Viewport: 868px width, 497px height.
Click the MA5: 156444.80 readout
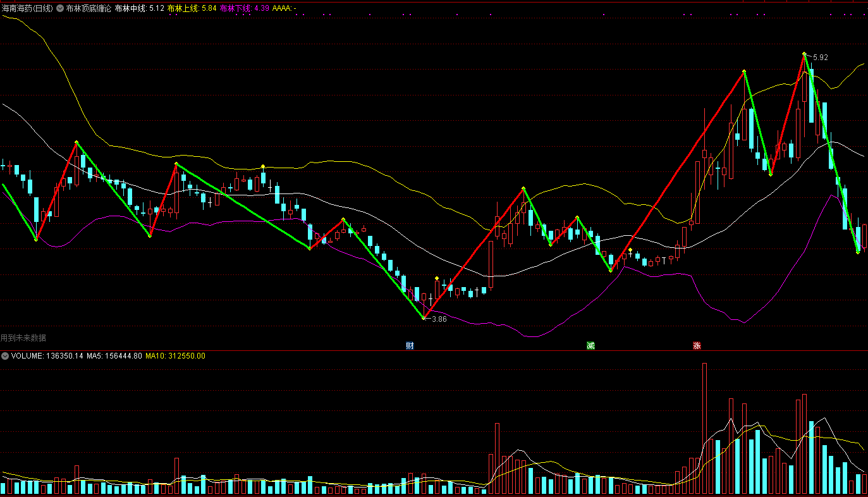coord(114,356)
